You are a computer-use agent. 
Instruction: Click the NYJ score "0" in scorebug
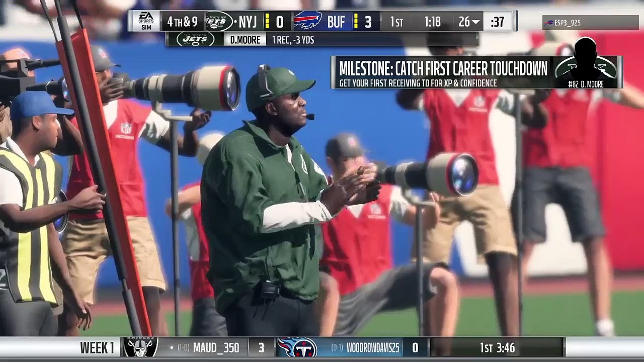280,22
